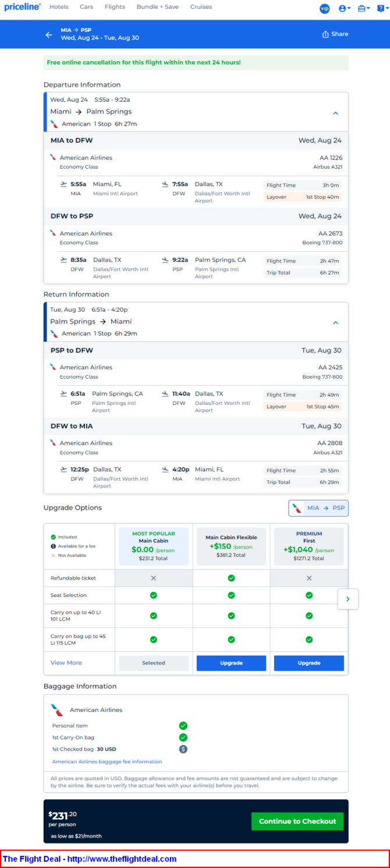Click refundable ticket checkmark for Main Cabin Flexible
Viewport: 390px width, 868px height.
click(x=231, y=578)
